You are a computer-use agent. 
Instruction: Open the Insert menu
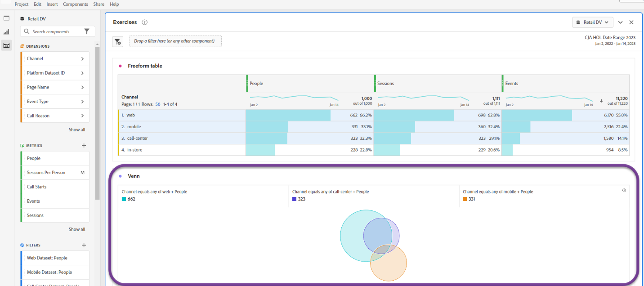pyautogui.click(x=52, y=4)
